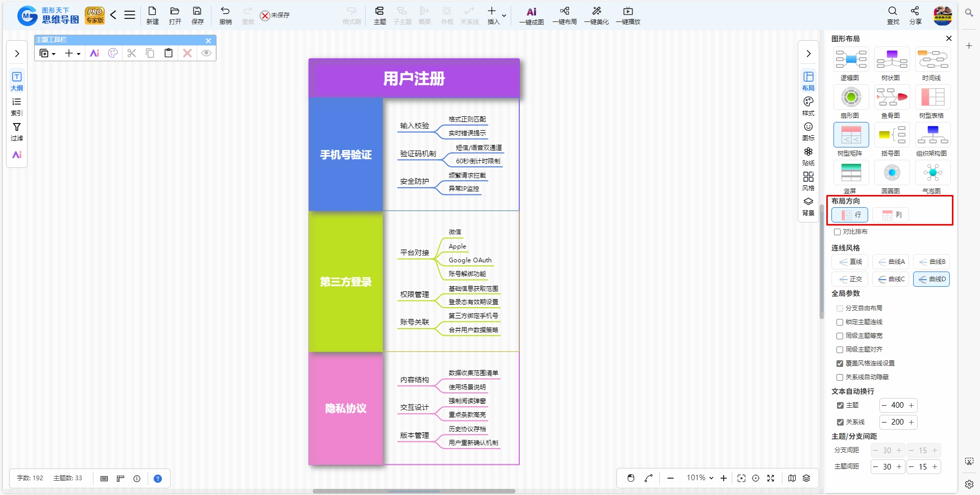Viewport: 980px width, 495px height.
Task: Open the 分享 share option
Action: pyautogui.click(x=915, y=15)
